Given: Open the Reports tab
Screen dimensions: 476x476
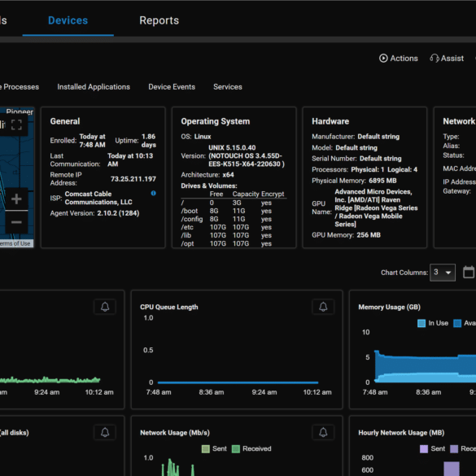Looking at the screenshot, I should (x=159, y=20).
